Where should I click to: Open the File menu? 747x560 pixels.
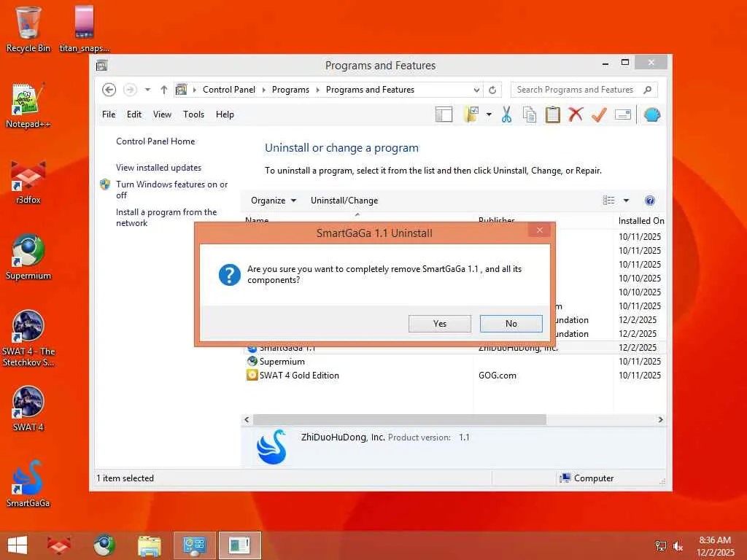coord(109,114)
